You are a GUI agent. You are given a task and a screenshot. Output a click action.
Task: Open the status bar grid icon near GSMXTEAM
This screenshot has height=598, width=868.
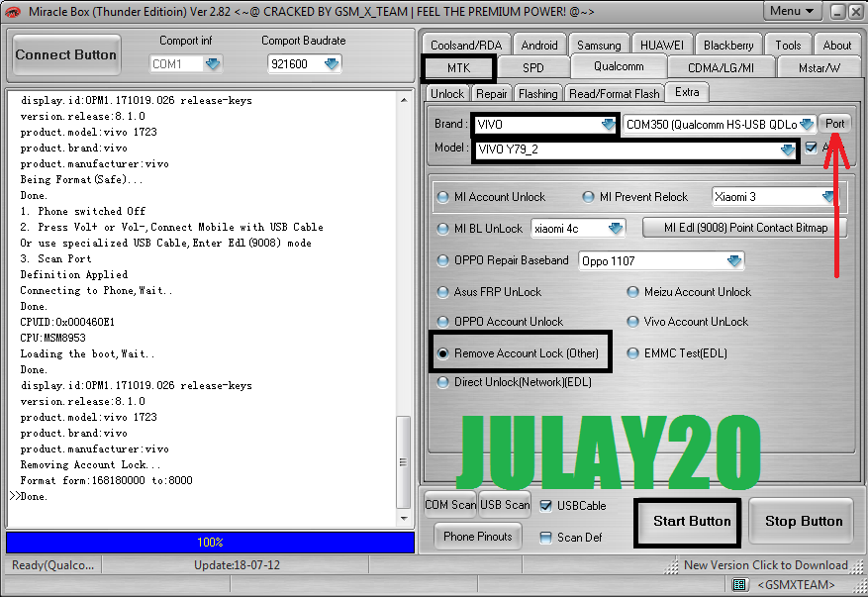click(738, 585)
